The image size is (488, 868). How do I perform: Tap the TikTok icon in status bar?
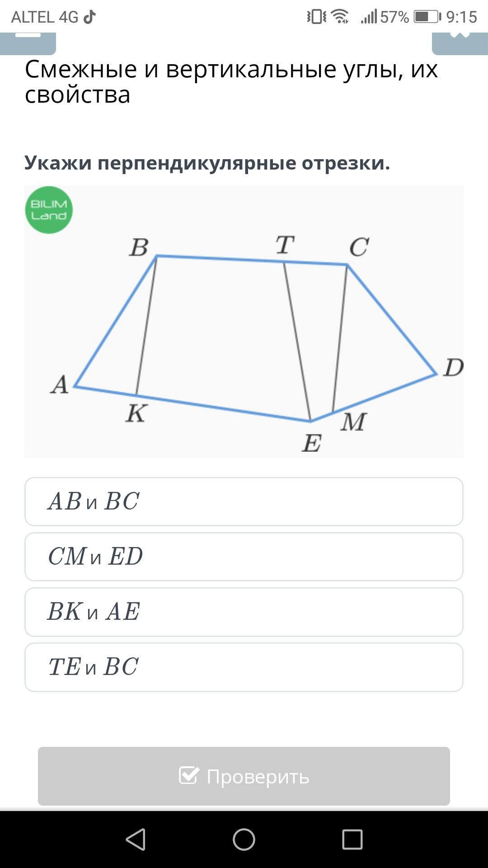[x=89, y=17]
